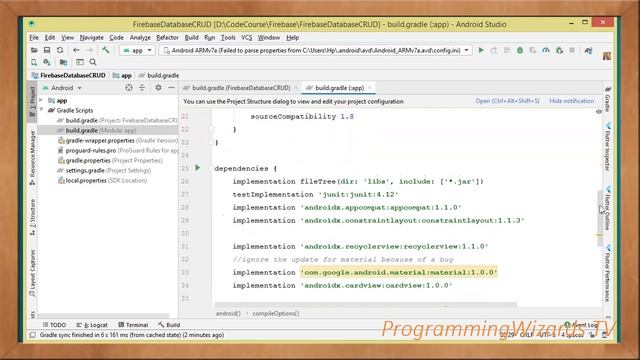The width and height of the screenshot is (640, 360).
Task: Open the SDK Manager icon
Action: point(47,62)
